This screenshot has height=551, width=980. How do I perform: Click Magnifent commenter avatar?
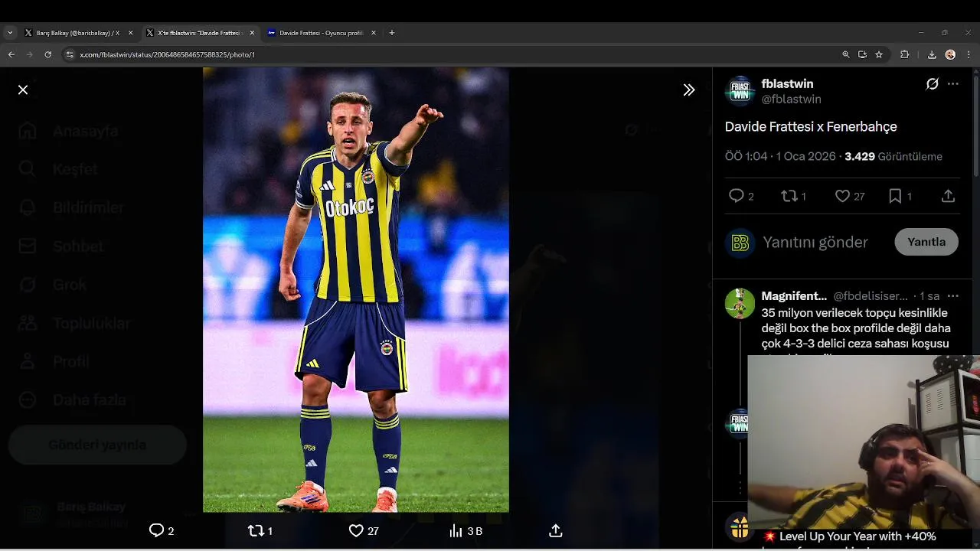(x=740, y=303)
